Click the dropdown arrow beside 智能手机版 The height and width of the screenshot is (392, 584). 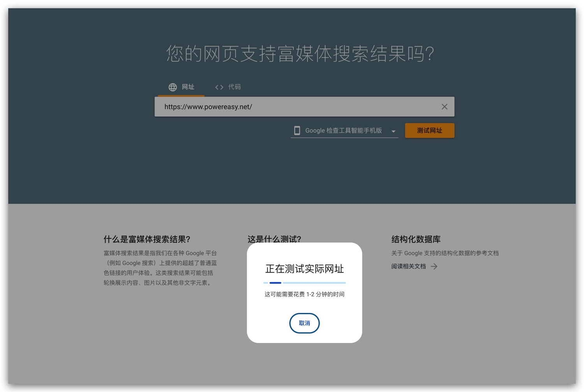pos(394,131)
